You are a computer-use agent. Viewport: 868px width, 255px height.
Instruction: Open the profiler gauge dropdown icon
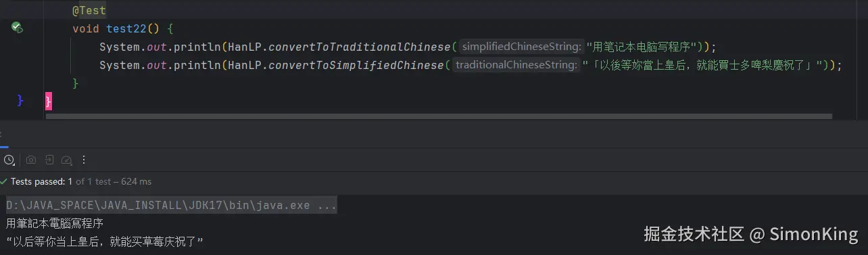click(66, 160)
